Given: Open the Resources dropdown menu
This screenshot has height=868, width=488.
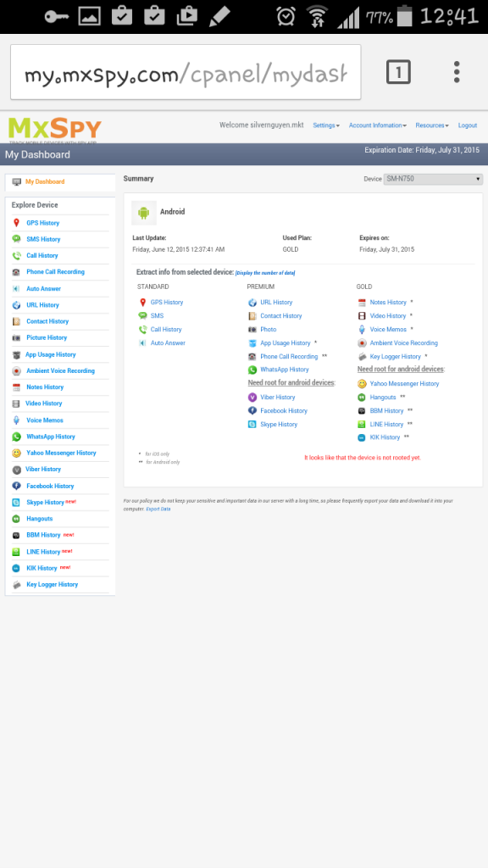Looking at the screenshot, I should [x=432, y=125].
